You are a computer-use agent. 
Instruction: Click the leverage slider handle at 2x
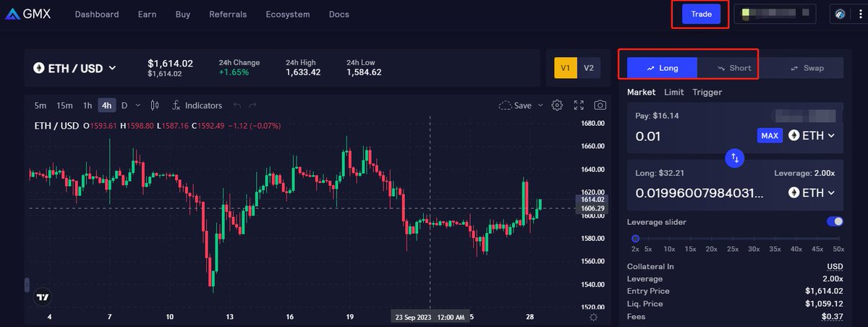coord(635,238)
